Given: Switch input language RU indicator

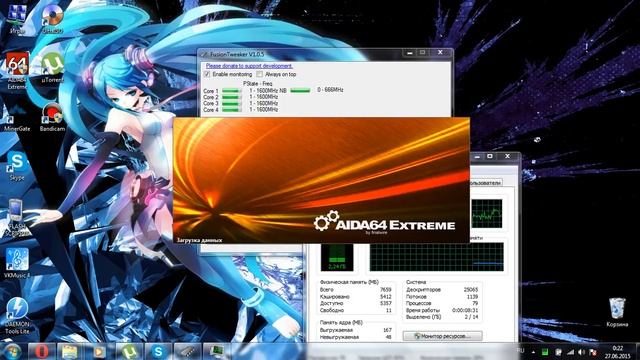Looking at the screenshot, I should tap(520, 351).
